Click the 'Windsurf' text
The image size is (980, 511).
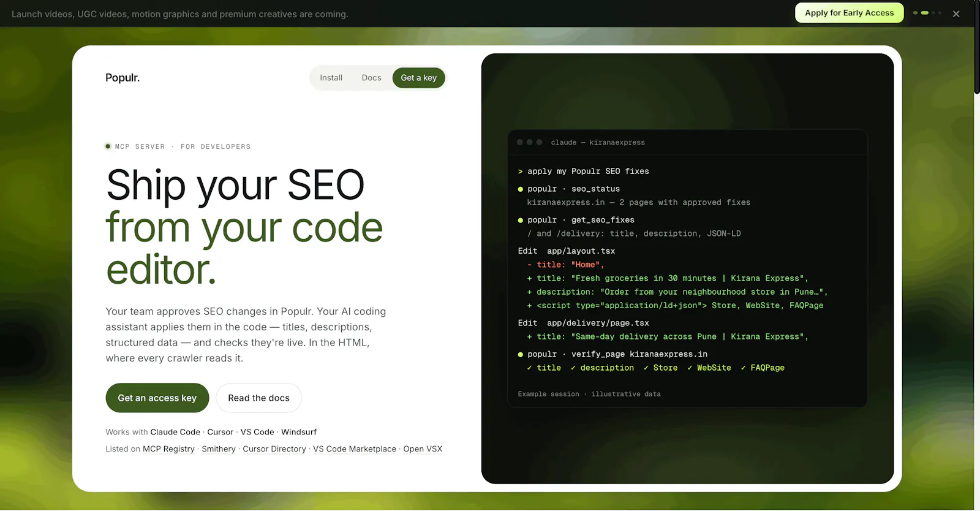coord(299,432)
